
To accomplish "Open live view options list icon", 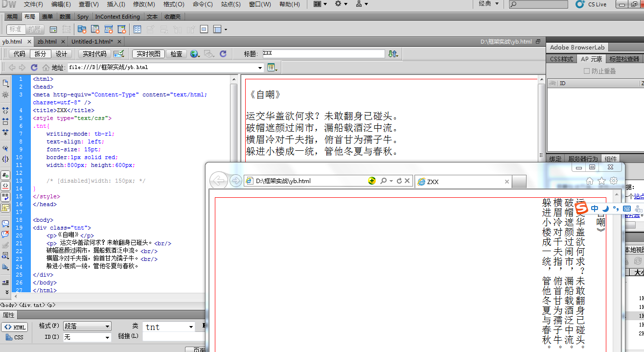I will point(272,68).
